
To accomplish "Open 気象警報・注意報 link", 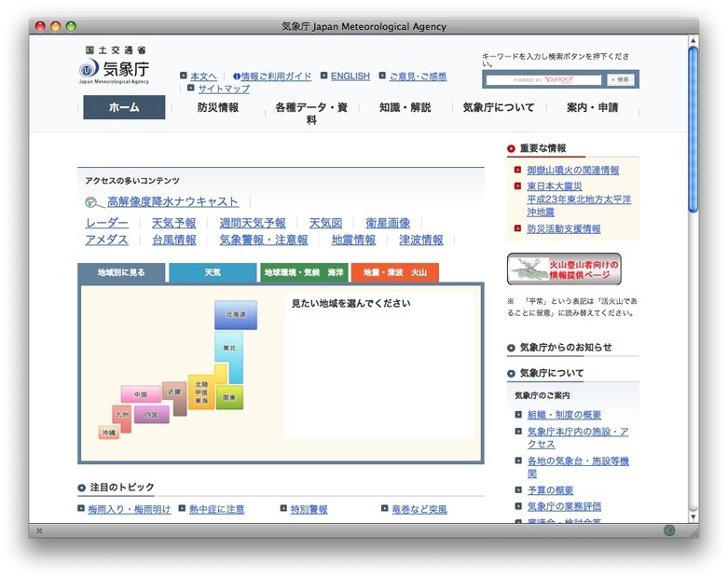I will (x=264, y=240).
